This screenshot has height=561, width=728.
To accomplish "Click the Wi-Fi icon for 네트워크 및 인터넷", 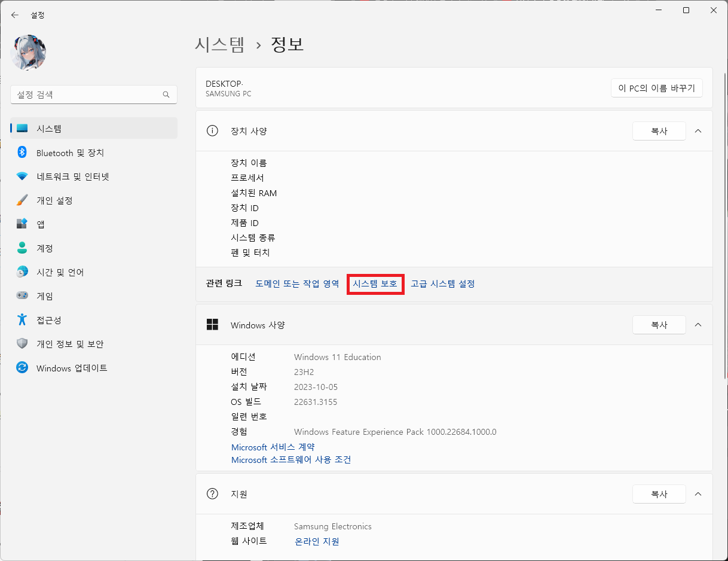I will 22,176.
